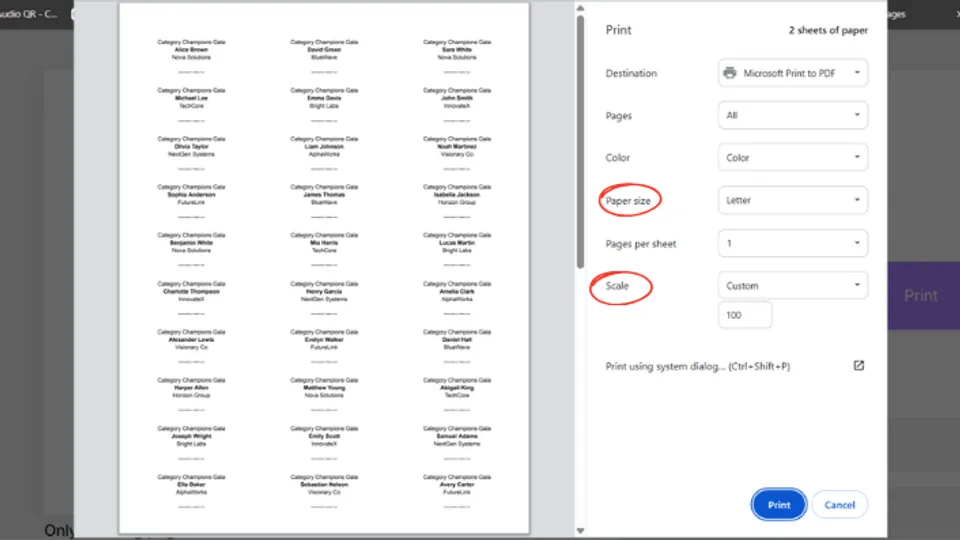
Task: Click the 'Lucas Martin' badge name in preview
Action: click(457, 242)
